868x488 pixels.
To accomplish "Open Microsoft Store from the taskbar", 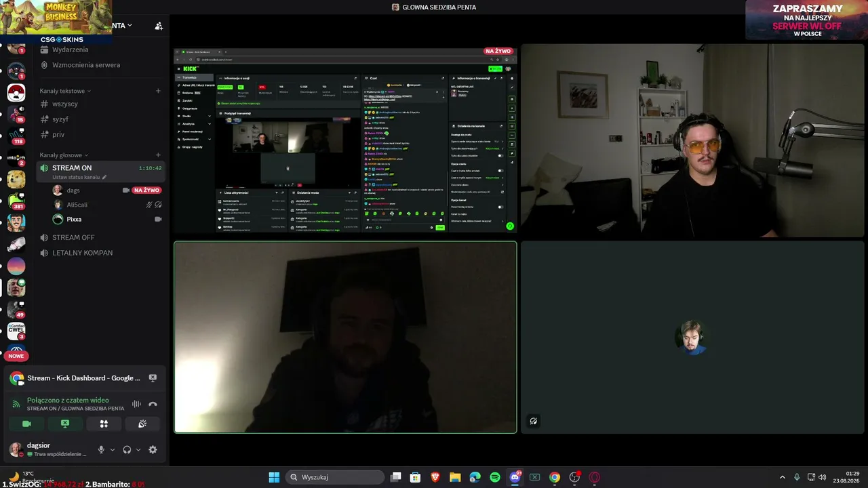I will (x=415, y=477).
